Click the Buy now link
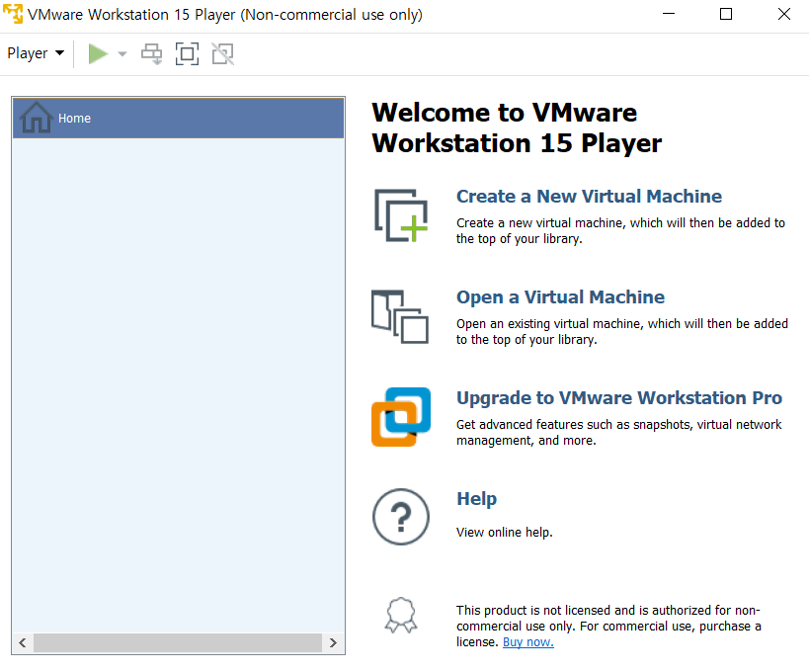This screenshot has height=672, width=809. (x=527, y=642)
